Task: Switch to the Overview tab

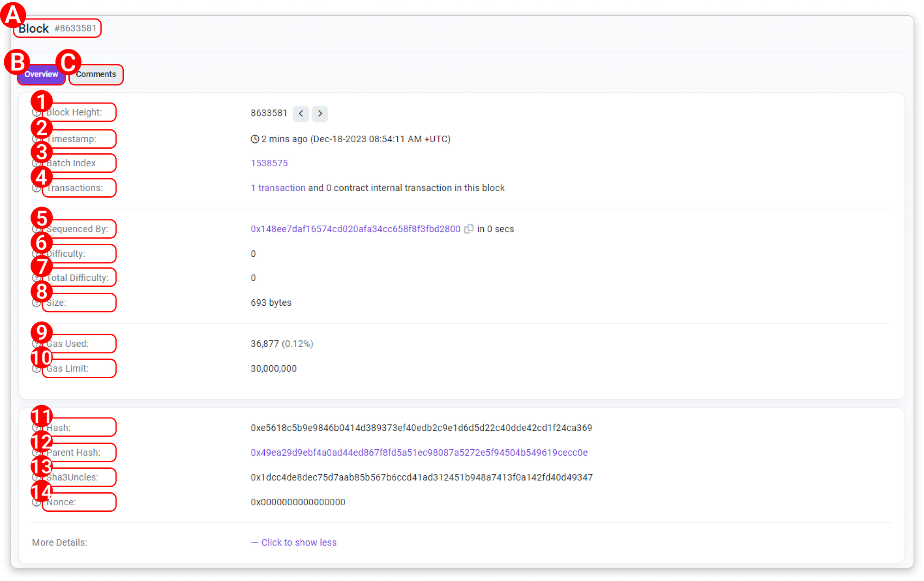Action: click(41, 74)
